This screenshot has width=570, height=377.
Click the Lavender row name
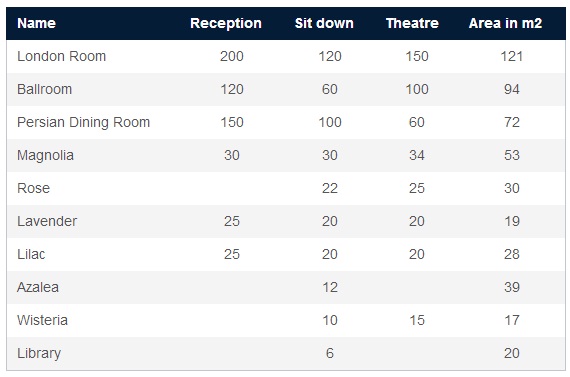tap(47, 221)
